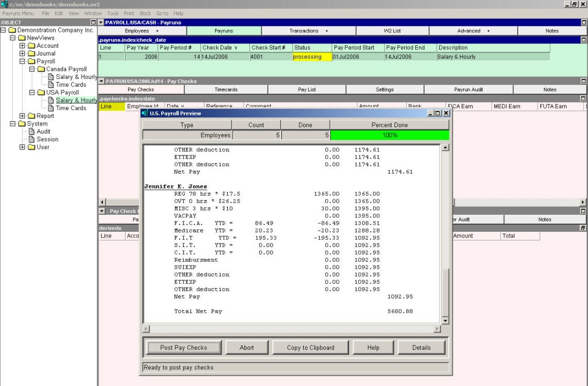Click the Journal folder icon
This screenshot has height=386, width=588.
coord(31,54)
